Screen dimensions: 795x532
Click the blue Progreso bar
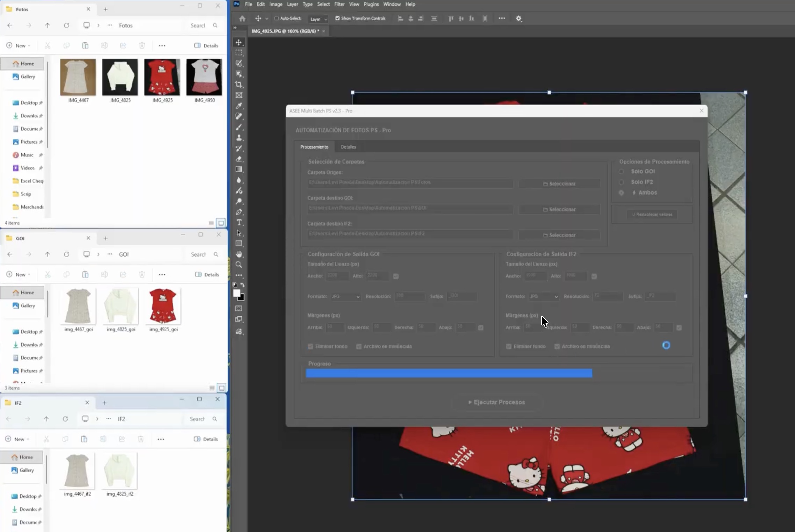pos(449,373)
